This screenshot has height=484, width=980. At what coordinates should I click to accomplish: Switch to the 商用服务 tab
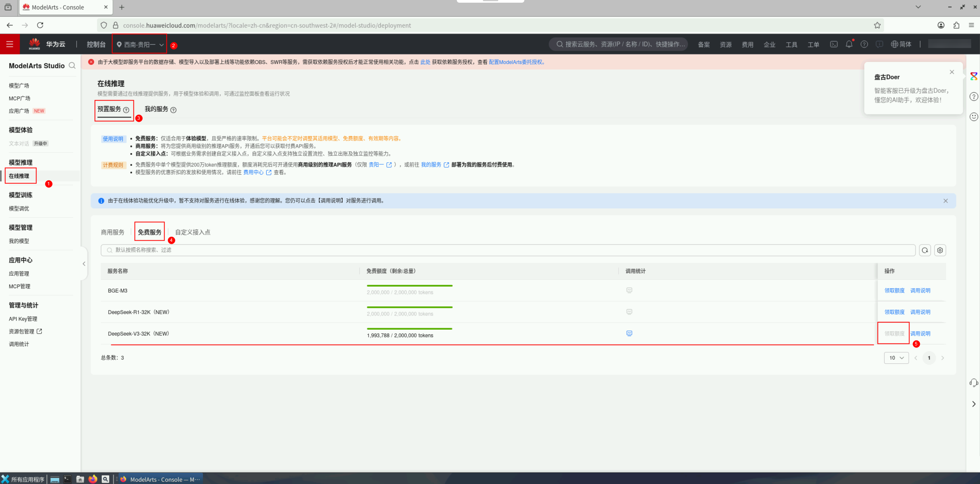(112, 232)
